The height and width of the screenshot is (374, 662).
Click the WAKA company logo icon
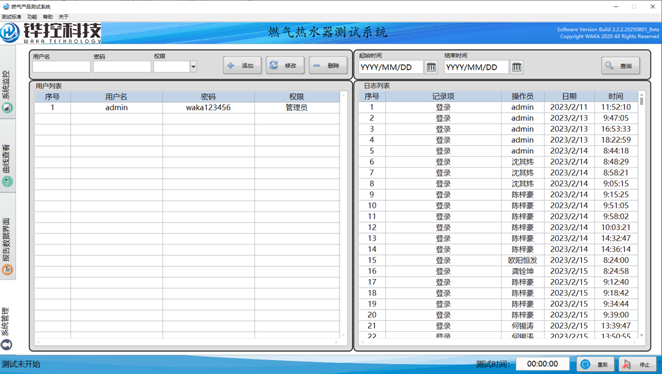10,33
